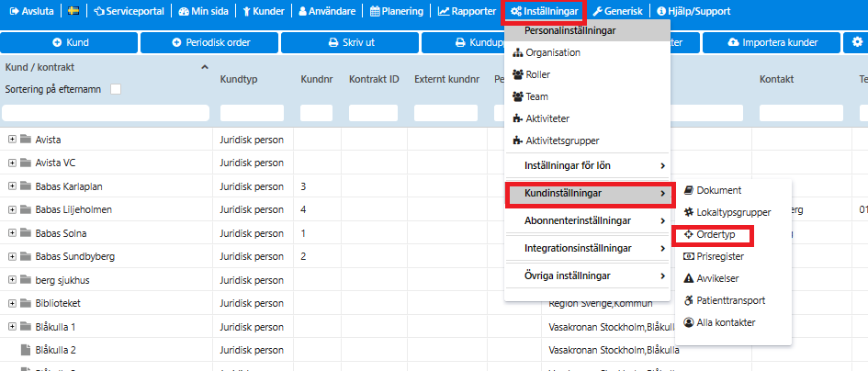
Task: Expand the berg sjukhus row
Action: 12,280
